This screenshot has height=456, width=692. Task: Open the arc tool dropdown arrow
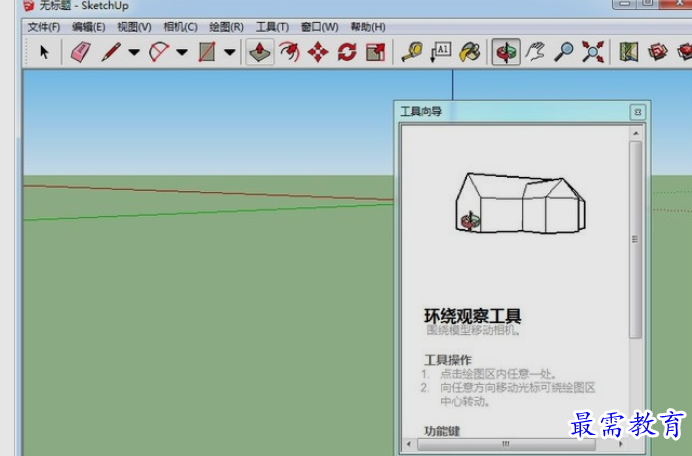[182, 53]
